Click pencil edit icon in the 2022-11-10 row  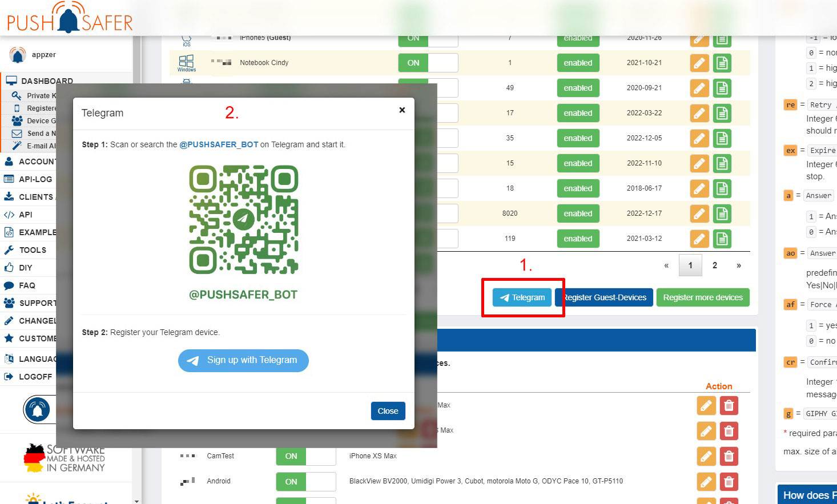pyautogui.click(x=699, y=163)
